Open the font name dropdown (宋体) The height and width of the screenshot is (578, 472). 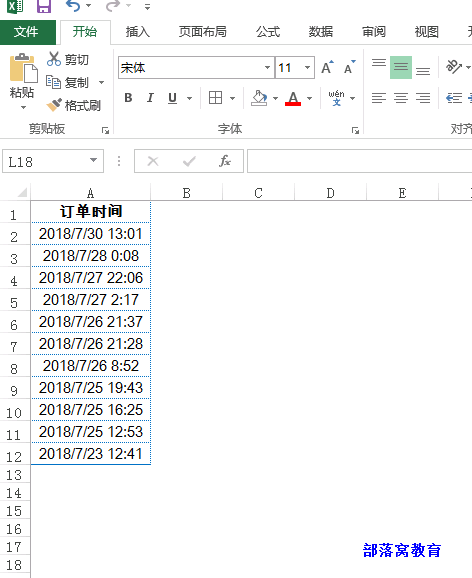(267, 67)
